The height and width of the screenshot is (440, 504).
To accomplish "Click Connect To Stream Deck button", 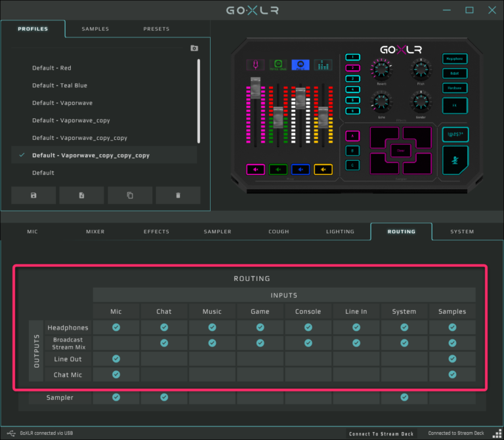I will 381,433.
